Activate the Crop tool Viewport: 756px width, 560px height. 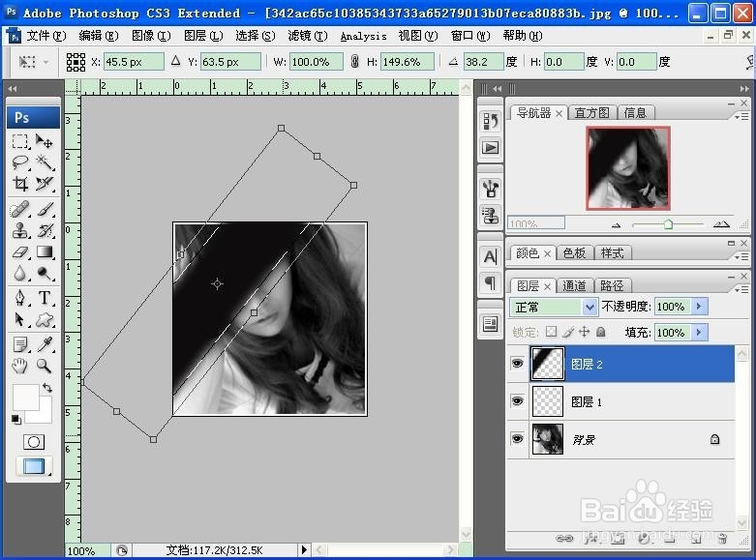[20, 184]
